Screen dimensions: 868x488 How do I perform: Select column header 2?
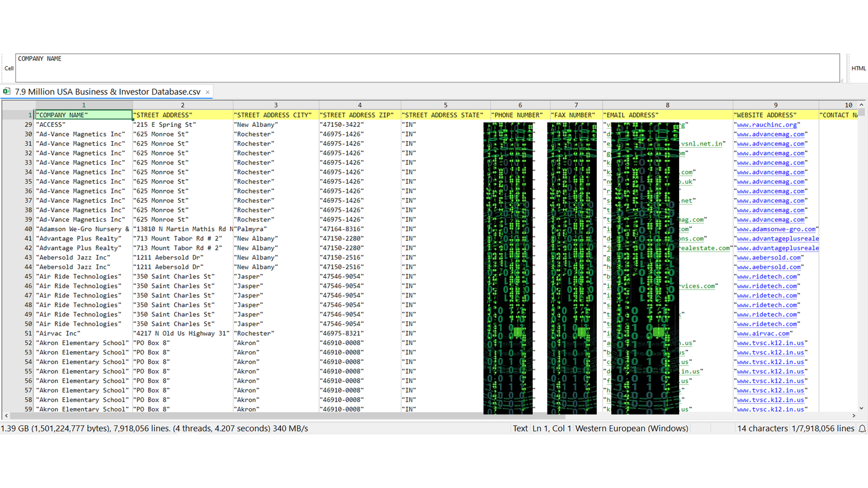click(x=183, y=105)
